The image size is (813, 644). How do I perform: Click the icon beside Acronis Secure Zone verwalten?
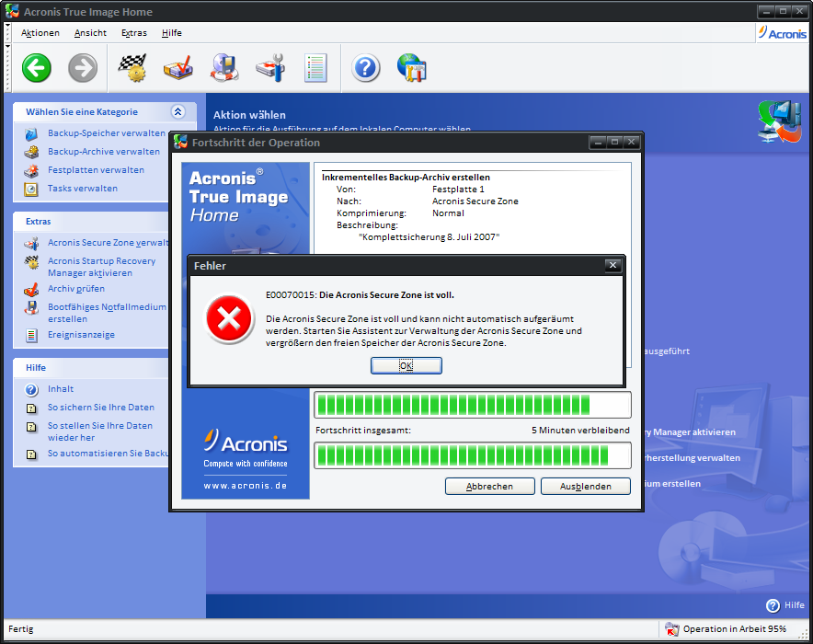coord(31,243)
